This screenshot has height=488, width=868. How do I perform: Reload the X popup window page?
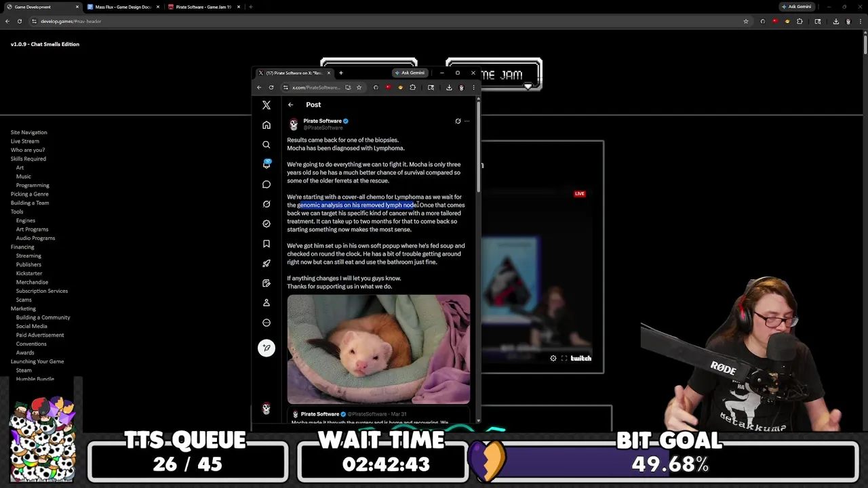pos(271,87)
